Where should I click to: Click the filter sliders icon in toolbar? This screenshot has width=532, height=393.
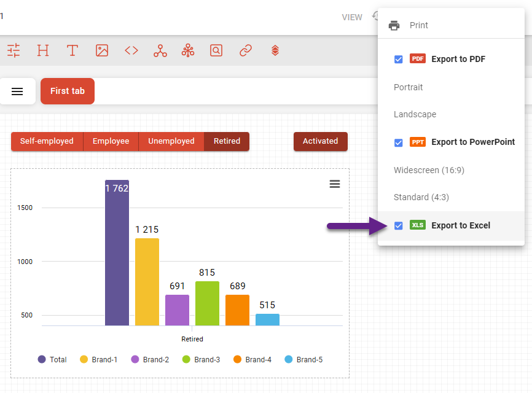(14, 50)
